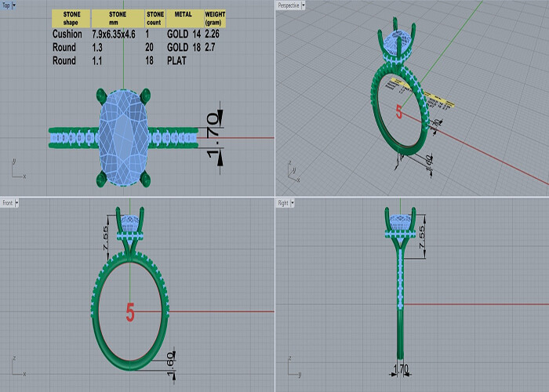This screenshot has width=549, height=392.
Task: Click "Round" in the 1.3 mm row
Action: (64, 47)
